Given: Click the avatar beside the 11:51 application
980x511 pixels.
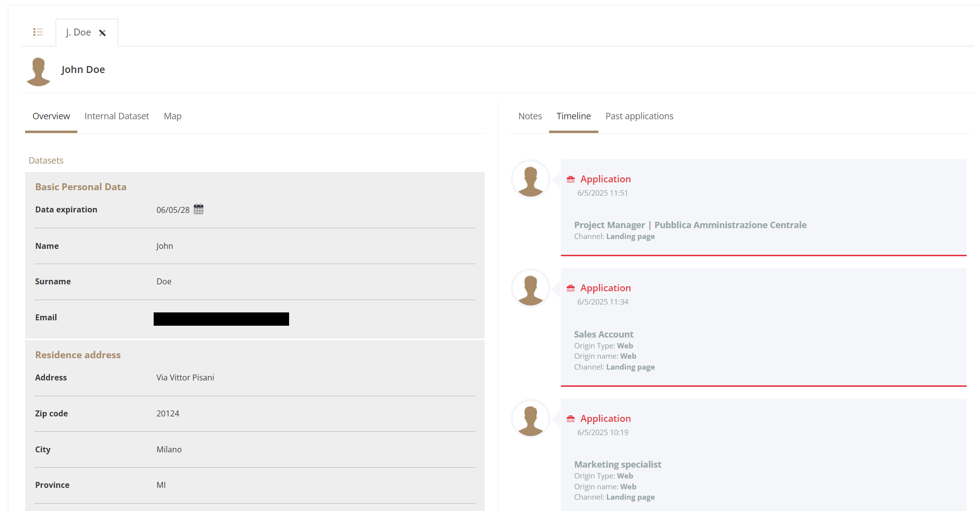Looking at the screenshot, I should (x=530, y=179).
